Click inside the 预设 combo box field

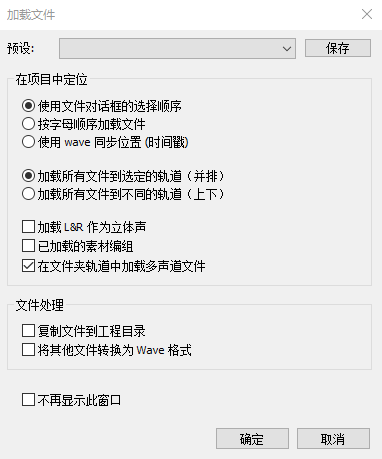(177, 49)
